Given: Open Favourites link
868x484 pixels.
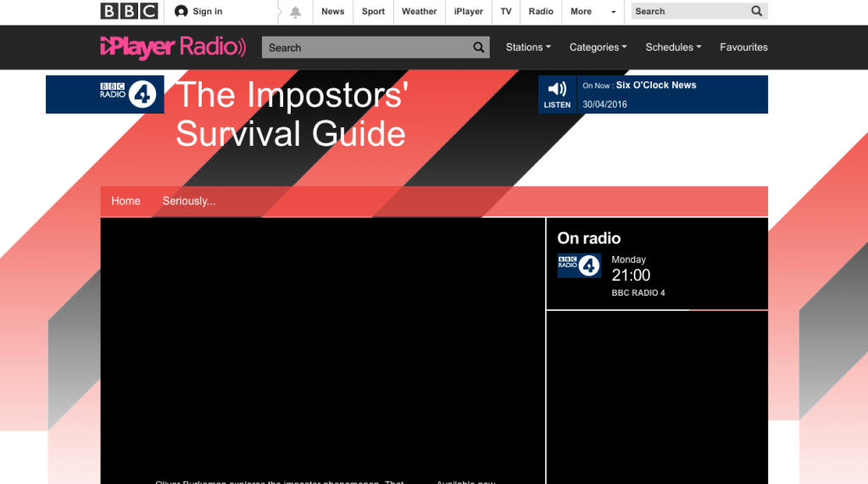Looking at the screenshot, I should click(743, 47).
